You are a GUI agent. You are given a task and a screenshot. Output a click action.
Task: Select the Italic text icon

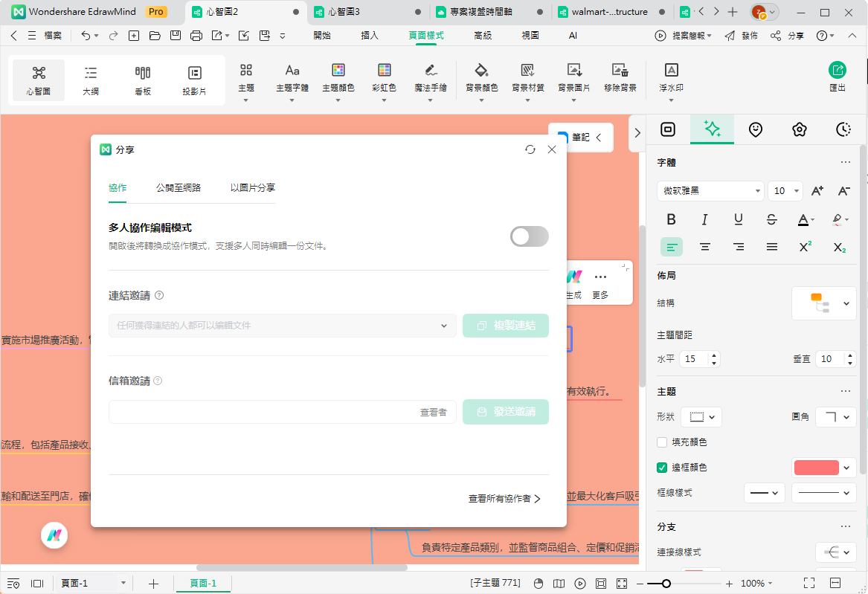coord(704,219)
